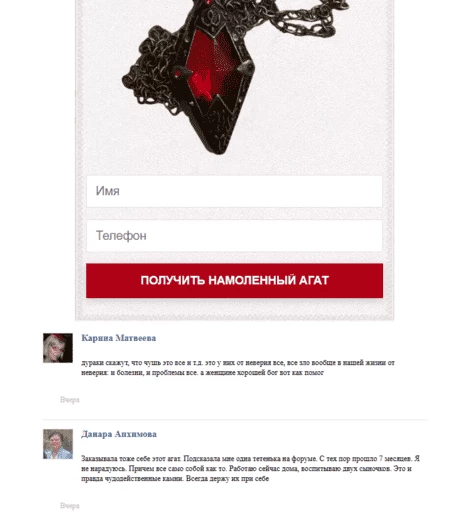This screenshot has height=520, width=463.
Task: Click Вчера timestamp under Карина's comment
Action: (70, 400)
